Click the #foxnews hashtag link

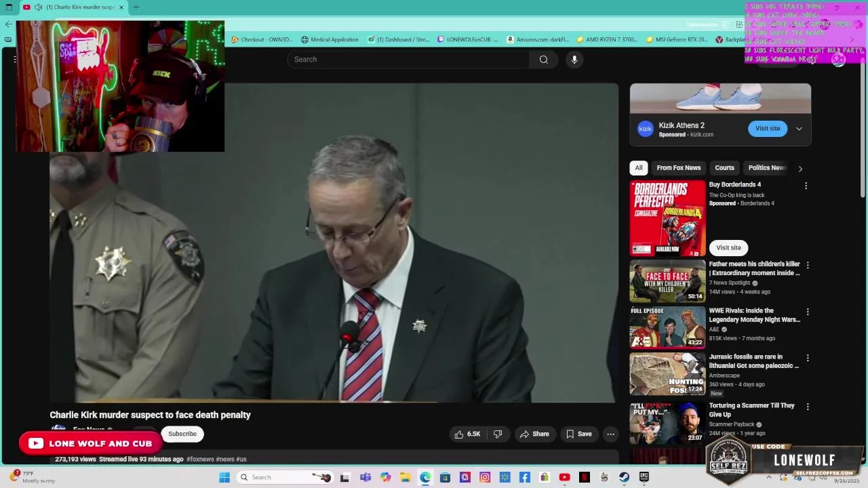200,459
